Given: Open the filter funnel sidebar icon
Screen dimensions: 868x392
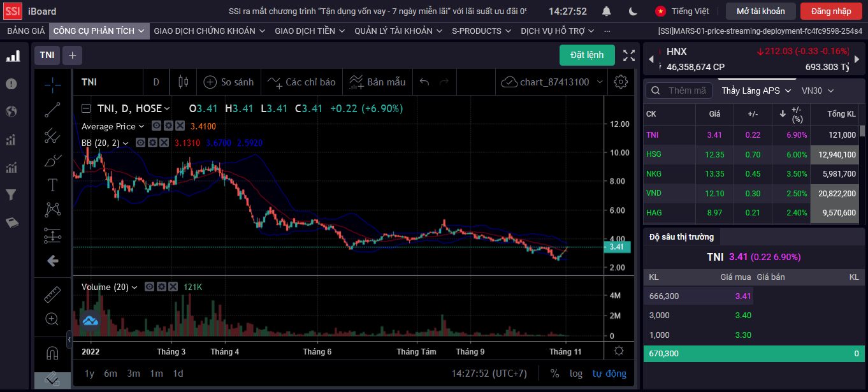Looking at the screenshot, I should click(x=11, y=195).
